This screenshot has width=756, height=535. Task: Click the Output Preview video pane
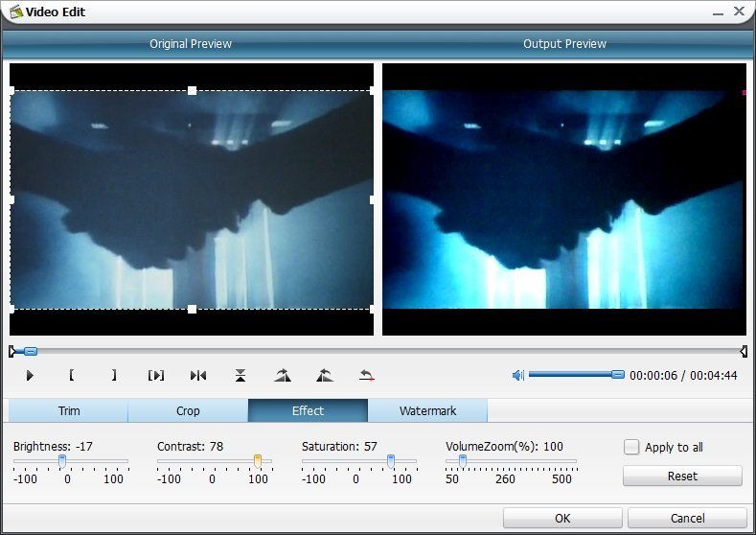[x=564, y=199]
